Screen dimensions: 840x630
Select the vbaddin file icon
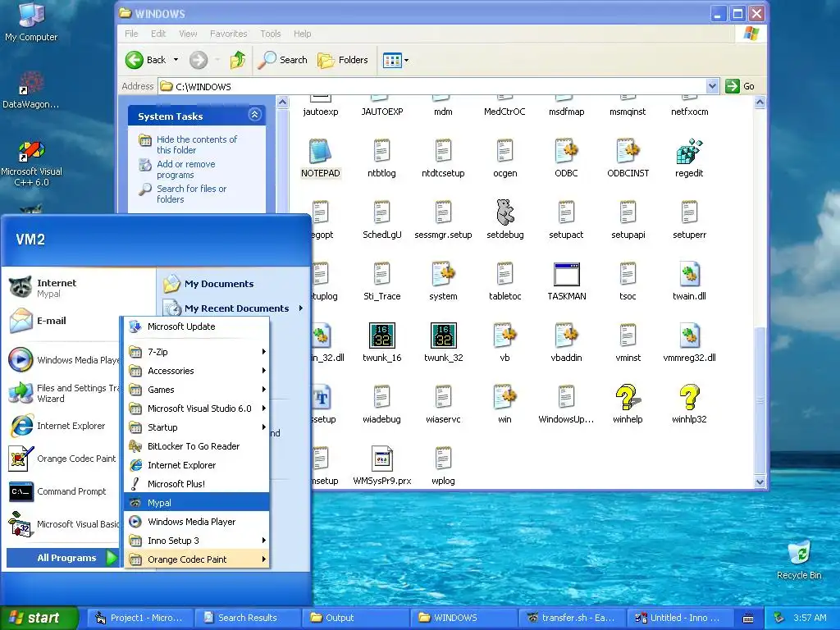pos(566,336)
